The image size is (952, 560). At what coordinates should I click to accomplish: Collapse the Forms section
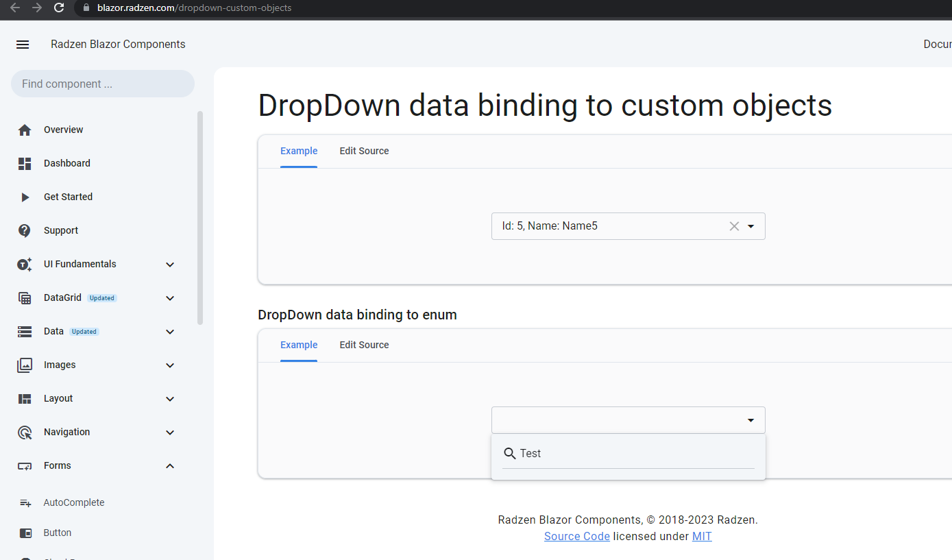(x=170, y=466)
